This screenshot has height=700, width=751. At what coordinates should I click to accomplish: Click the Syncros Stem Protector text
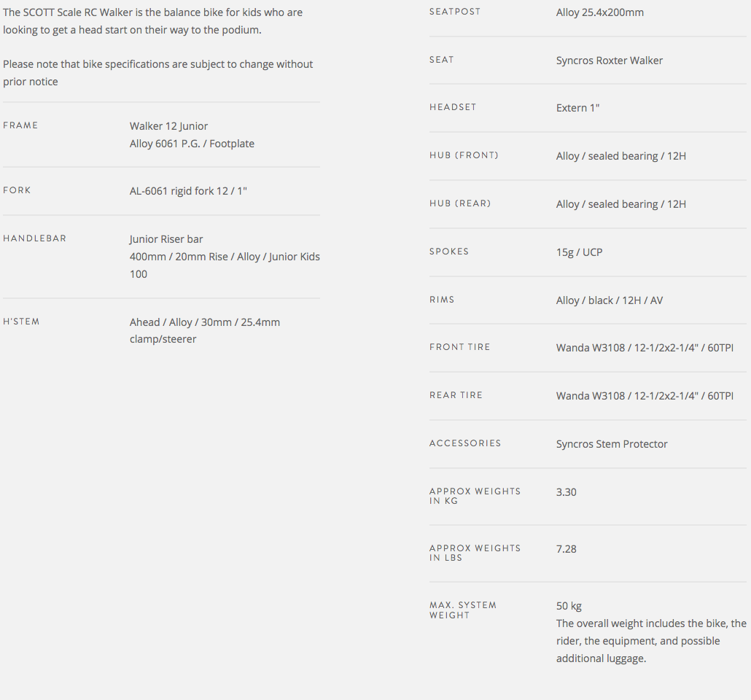click(x=611, y=444)
